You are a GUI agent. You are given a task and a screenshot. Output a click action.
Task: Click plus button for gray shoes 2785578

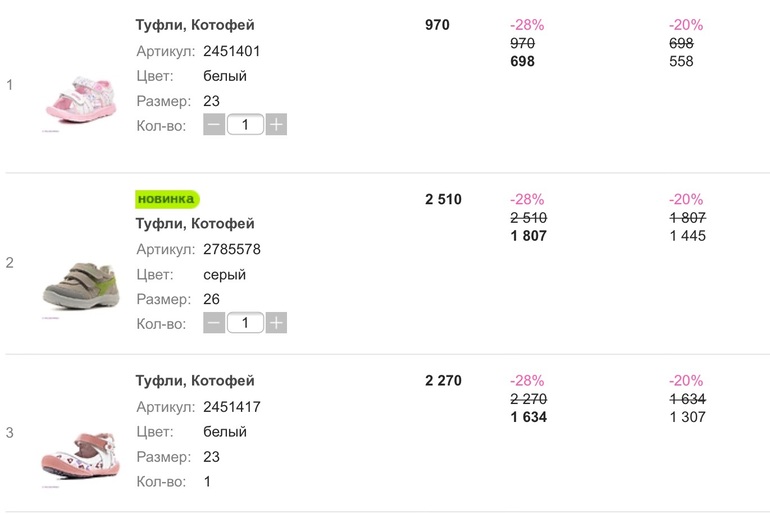pos(277,323)
